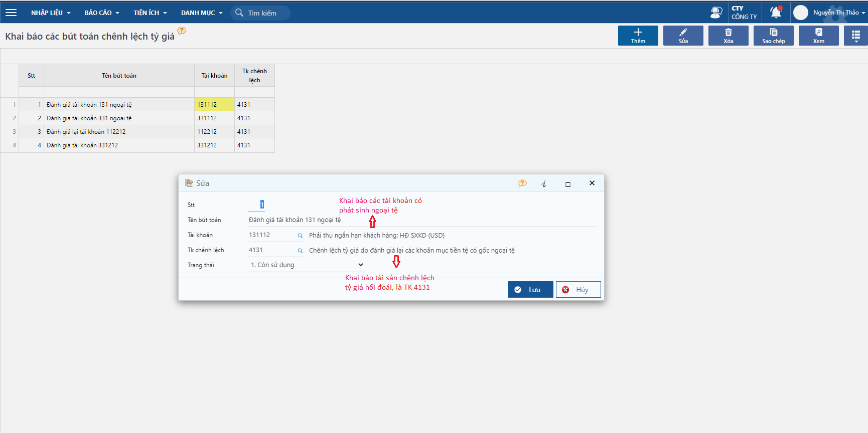Open the hamburger navigation menu
This screenshot has height=433, width=868.
(11, 13)
